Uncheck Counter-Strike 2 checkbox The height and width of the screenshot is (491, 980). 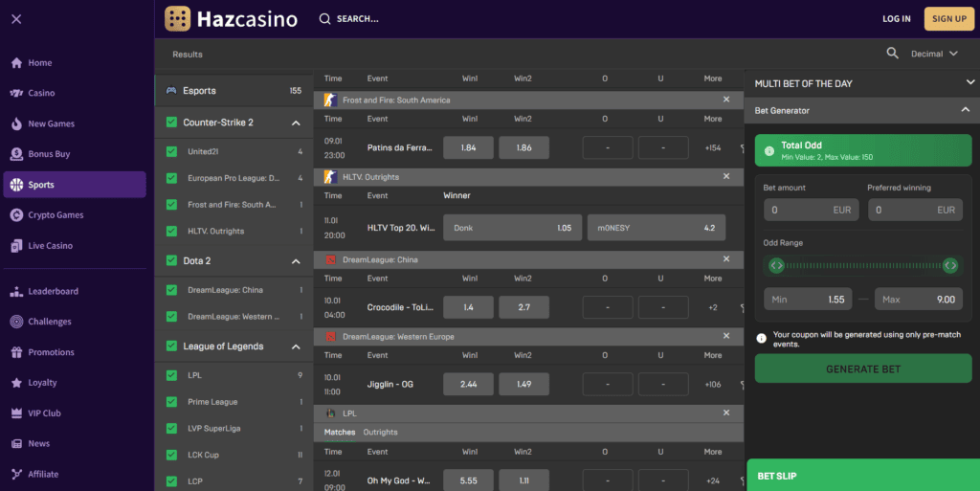[x=171, y=122]
